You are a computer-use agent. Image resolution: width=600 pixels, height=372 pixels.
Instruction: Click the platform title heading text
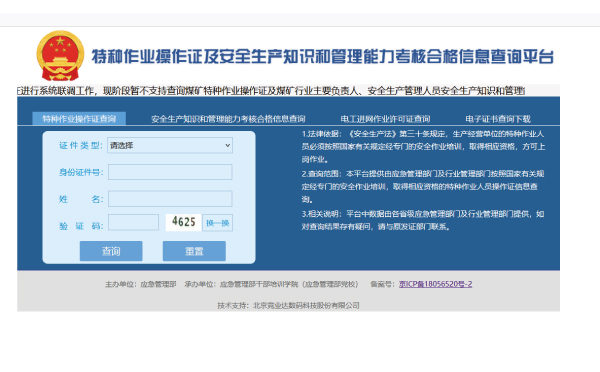(322, 57)
